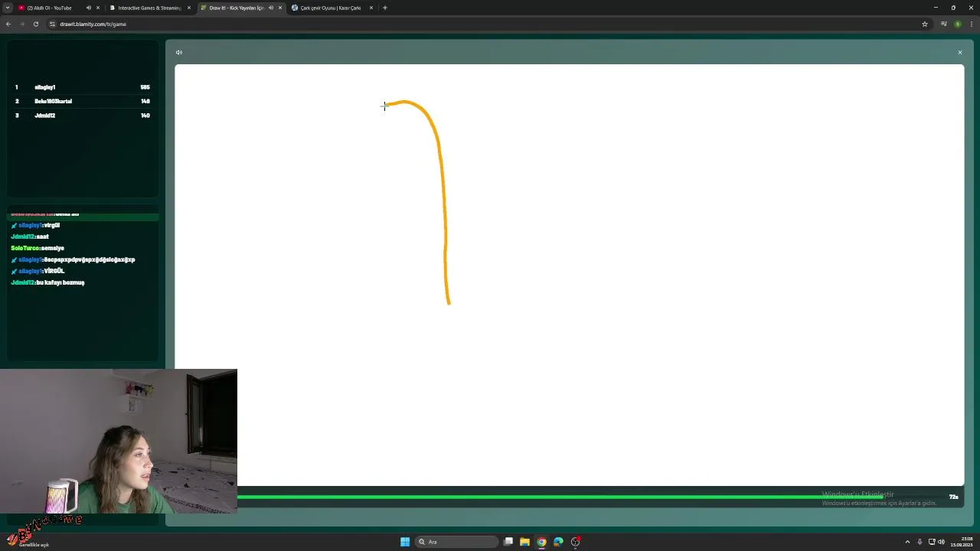The height and width of the screenshot is (551, 980).
Task: Click the streamer webcam overlay
Action: [119, 442]
